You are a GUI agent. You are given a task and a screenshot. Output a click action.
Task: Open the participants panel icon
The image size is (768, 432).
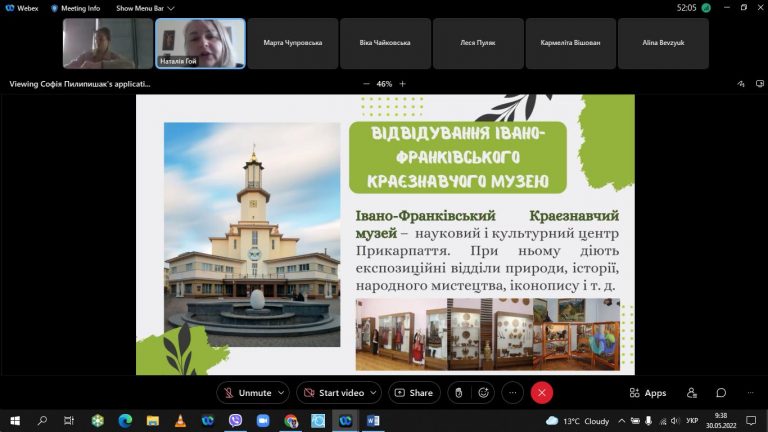tap(692, 393)
